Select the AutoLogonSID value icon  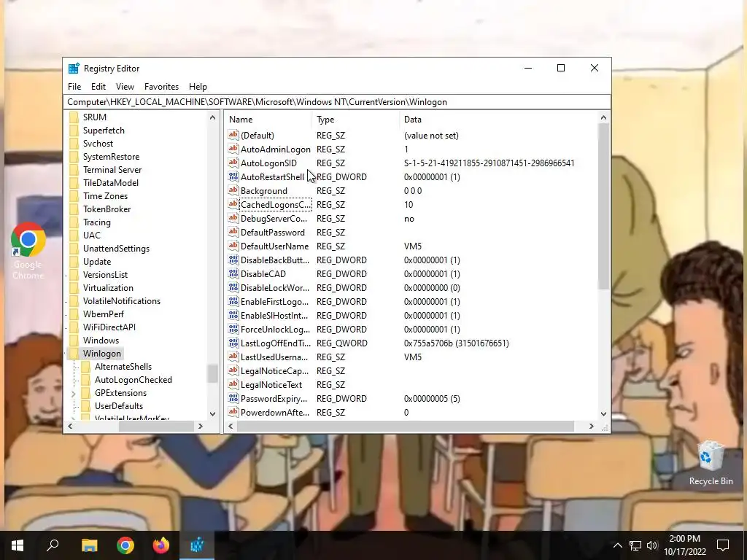[233, 163]
